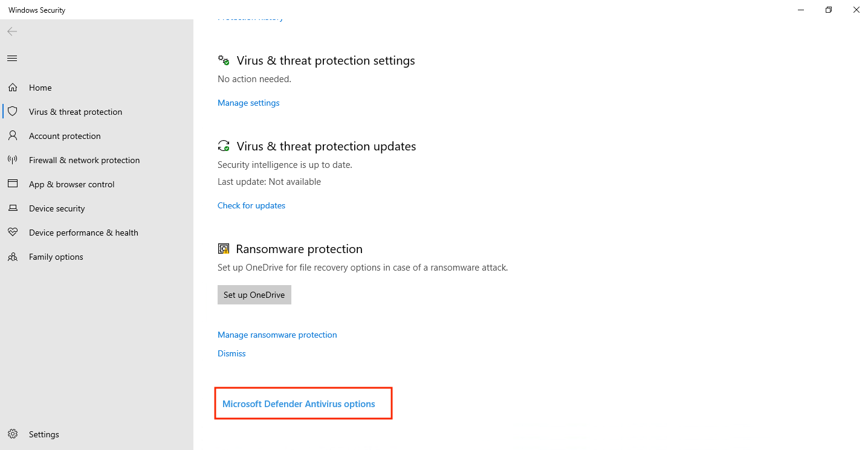Click Check for updates

[x=251, y=205]
